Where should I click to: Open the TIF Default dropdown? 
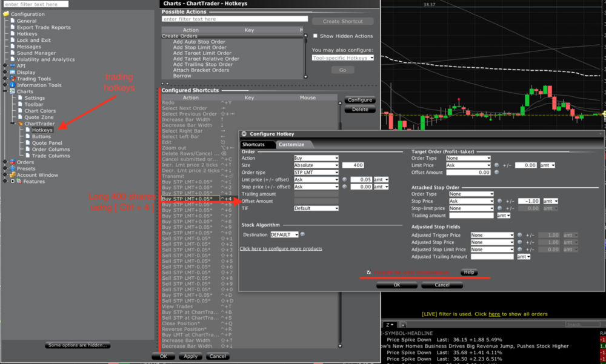(316, 208)
